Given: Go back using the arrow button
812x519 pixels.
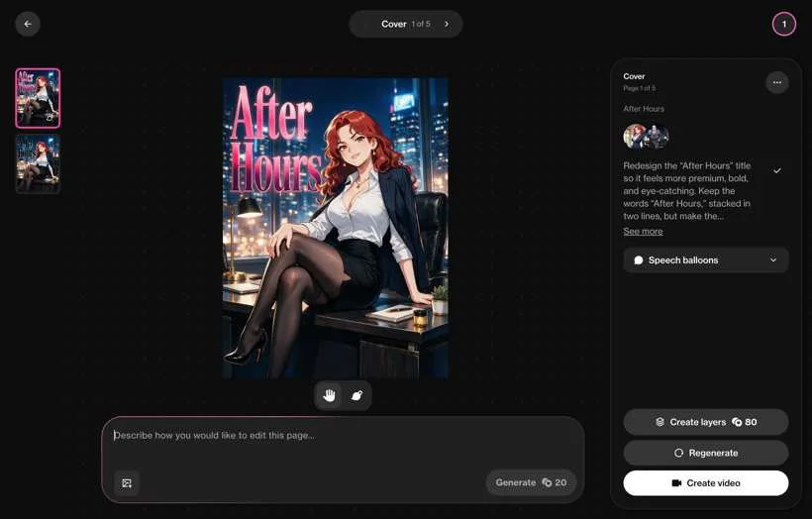Looking at the screenshot, I should [x=28, y=24].
